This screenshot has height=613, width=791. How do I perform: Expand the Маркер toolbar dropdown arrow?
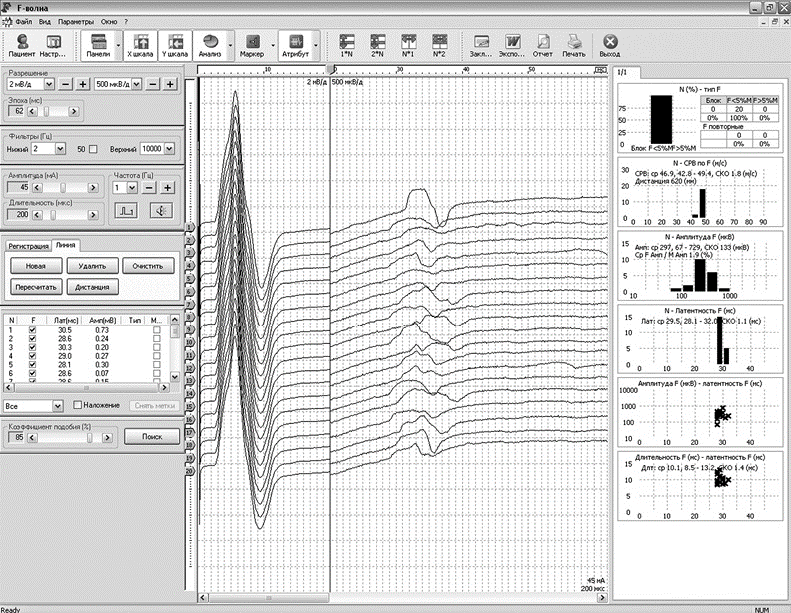273,45
